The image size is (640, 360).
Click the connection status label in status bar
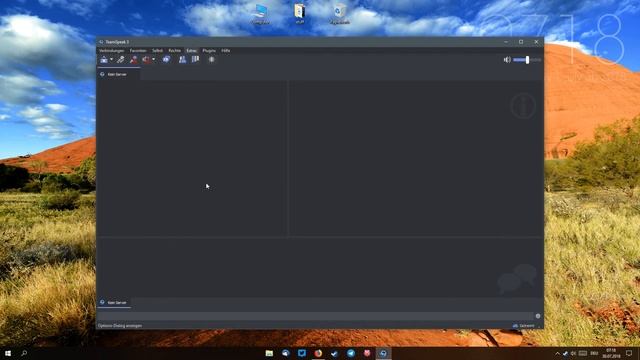click(x=523, y=326)
